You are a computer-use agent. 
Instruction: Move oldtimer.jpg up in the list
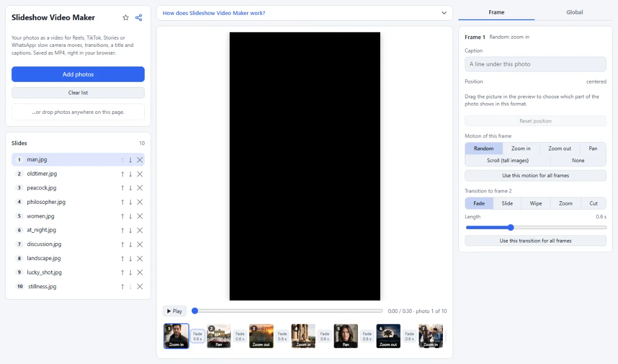click(x=123, y=174)
